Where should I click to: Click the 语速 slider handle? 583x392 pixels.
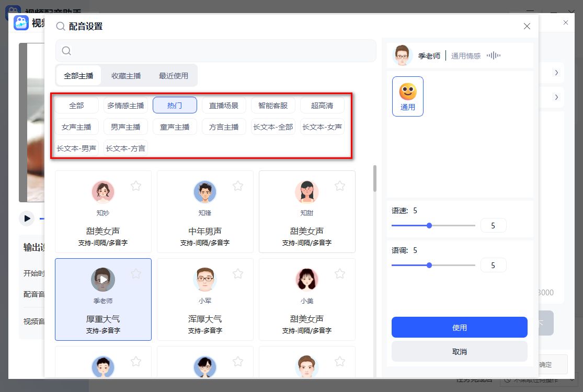pos(429,226)
